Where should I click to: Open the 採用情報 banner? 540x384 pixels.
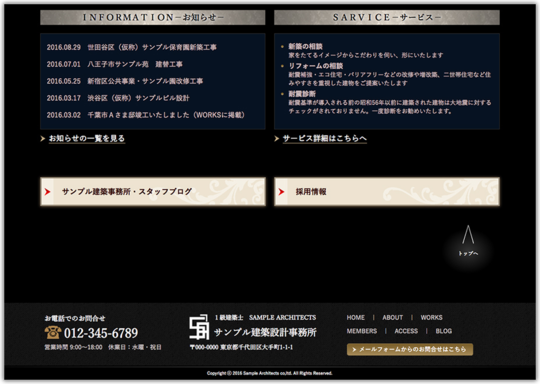[387, 192]
